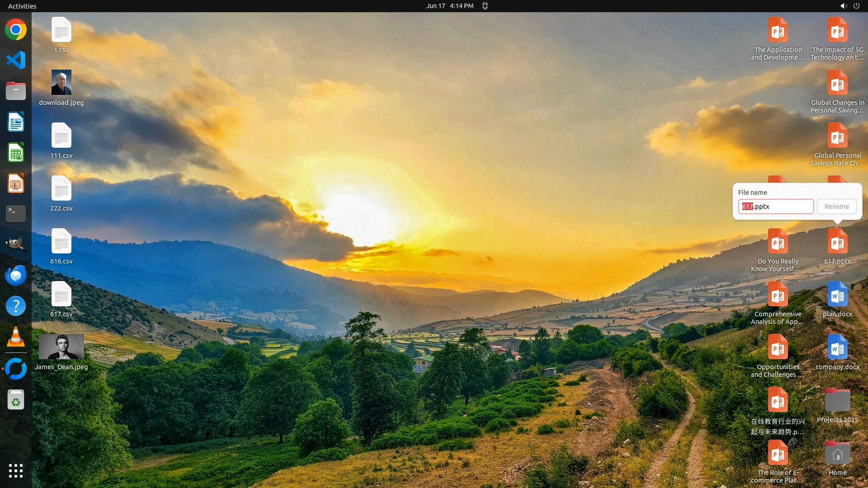Open the clock and calendar menu
The image size is (868, 488).
click(x=449, y=6)
